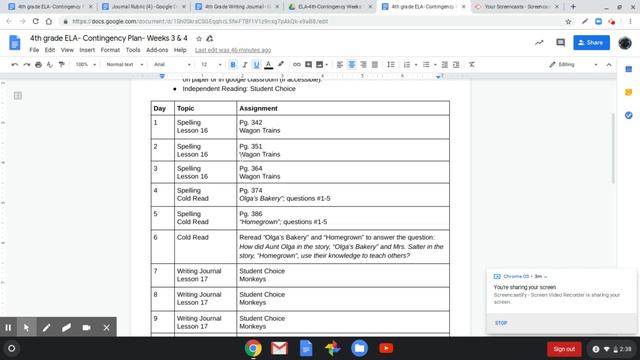Click the document title field
The height and width of the screenshot is (360, 640).
[109, 38]
